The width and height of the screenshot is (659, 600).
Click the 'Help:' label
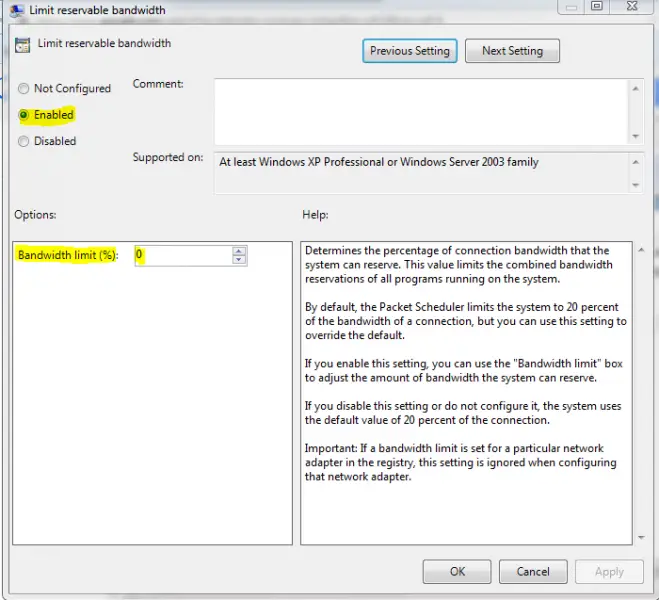315,215
